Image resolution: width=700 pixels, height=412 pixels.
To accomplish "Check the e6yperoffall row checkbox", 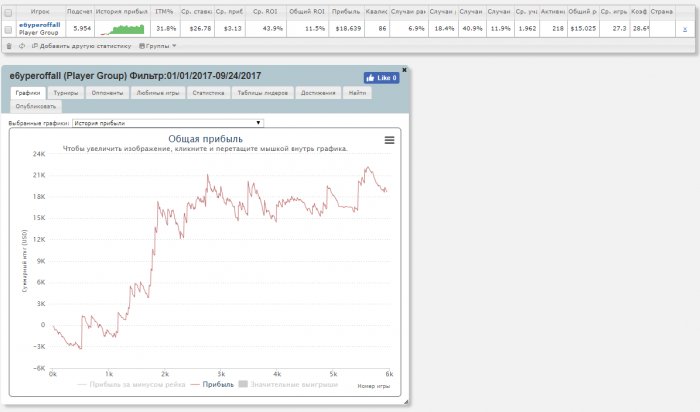I will coord(8,29).
